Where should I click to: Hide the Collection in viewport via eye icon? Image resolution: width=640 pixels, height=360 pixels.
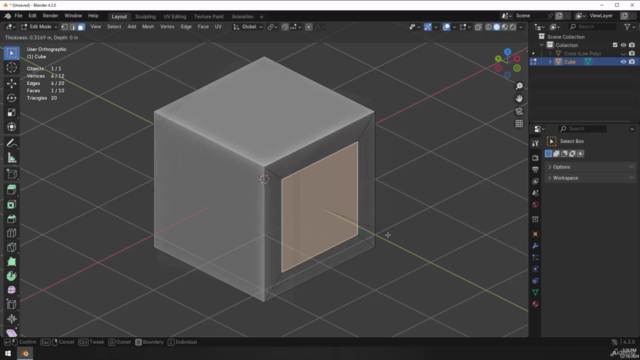click(623, 45)
